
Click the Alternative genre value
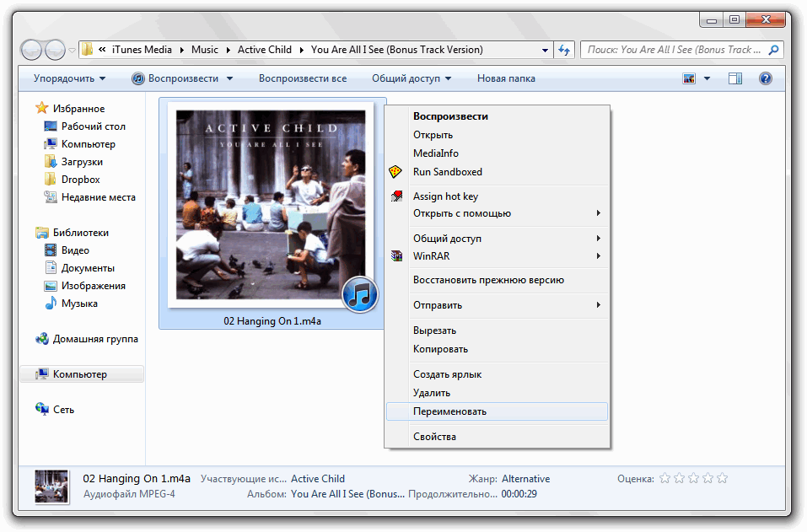tap(525, 479)
